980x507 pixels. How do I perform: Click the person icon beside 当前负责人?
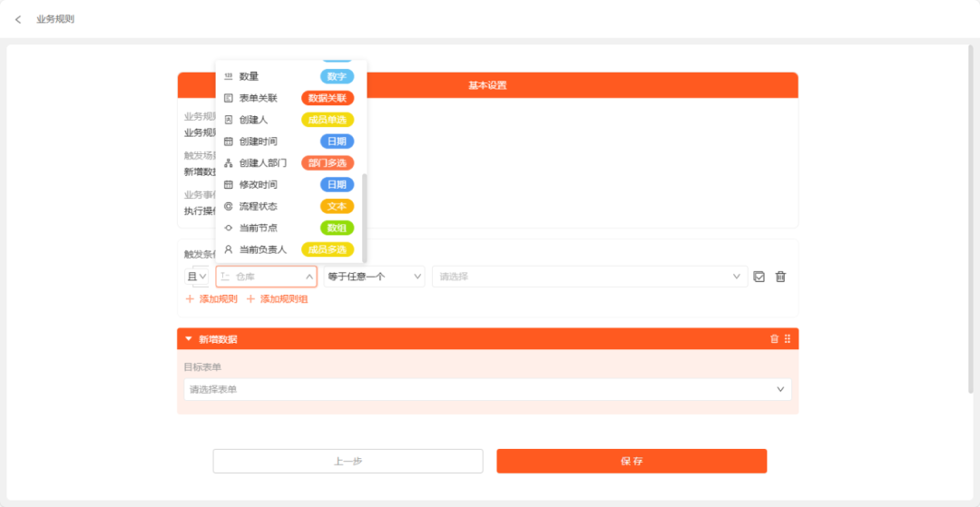tap(228, 249)
